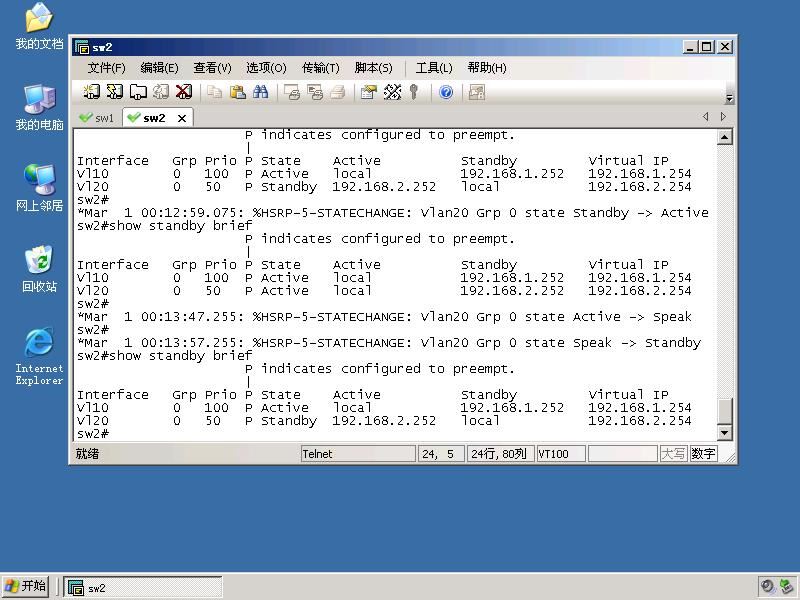Viewport: 800px width, 600px height.
Task: Click the terminal vertical scrollbar thumb
Action: pos(725,411)
